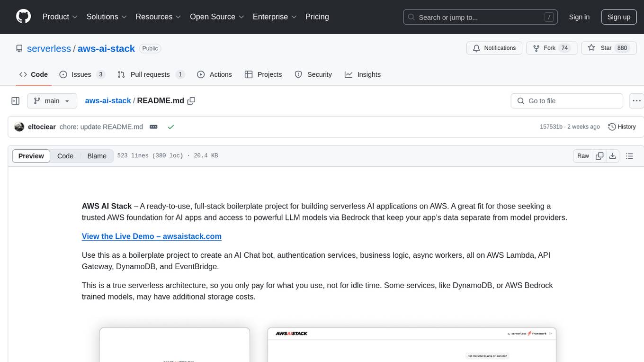Open the left demo screenshot thumbnail
Screen dimensions: 644x362
175,345
